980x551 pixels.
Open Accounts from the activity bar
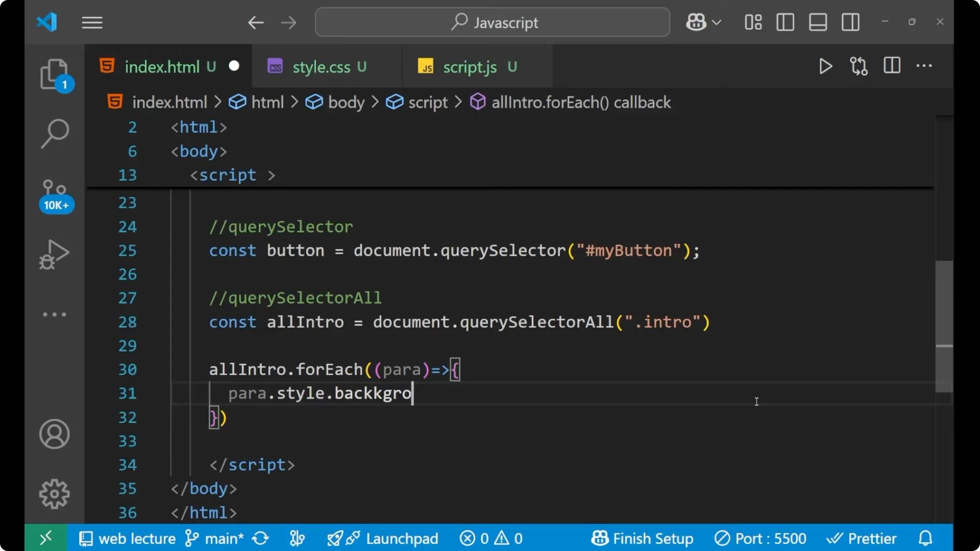point(54,434)
